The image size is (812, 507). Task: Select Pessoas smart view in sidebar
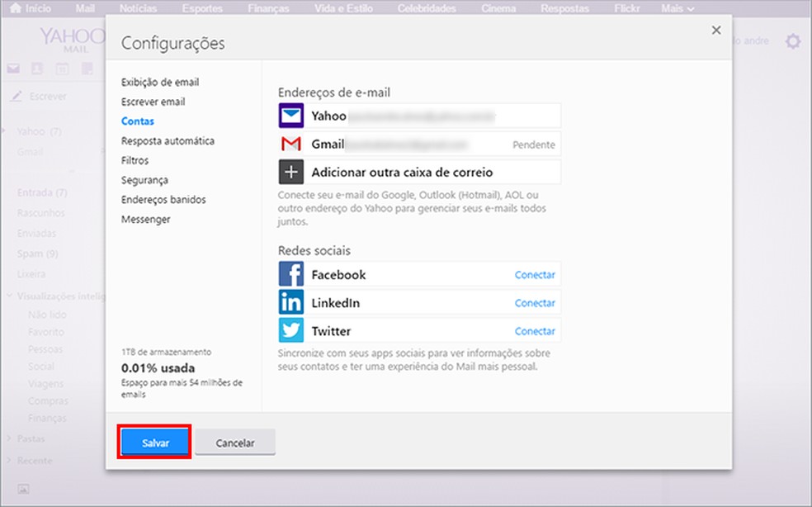pos(45,349)
